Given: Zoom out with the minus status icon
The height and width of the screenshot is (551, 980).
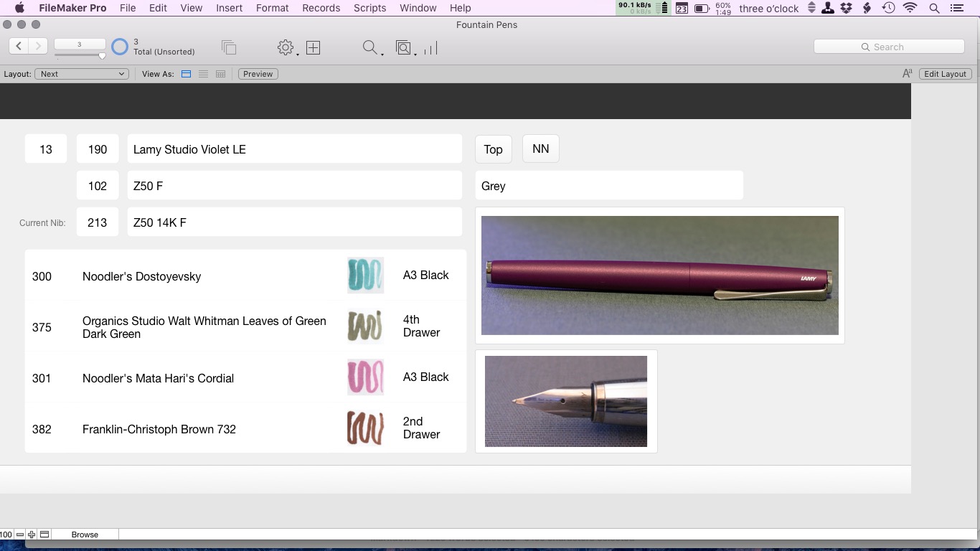Looking at the screenshot, I should click(20, 534).
